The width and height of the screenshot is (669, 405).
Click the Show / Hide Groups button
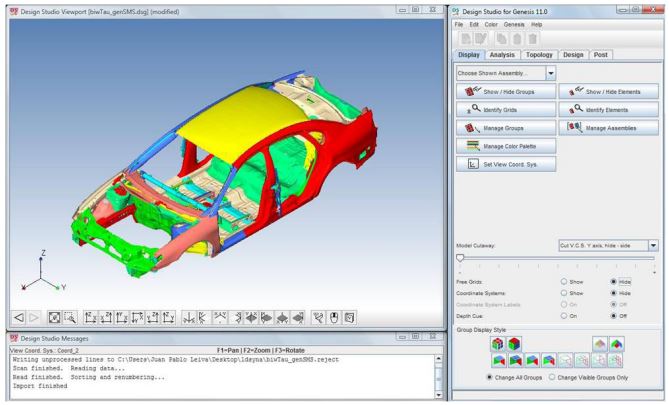(501, 92)
